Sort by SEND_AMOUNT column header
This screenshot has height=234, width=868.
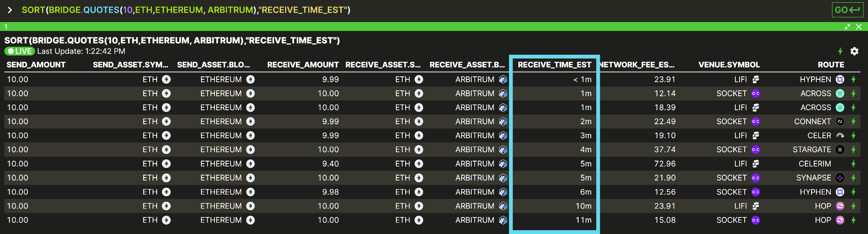click(x=36, y=65)
